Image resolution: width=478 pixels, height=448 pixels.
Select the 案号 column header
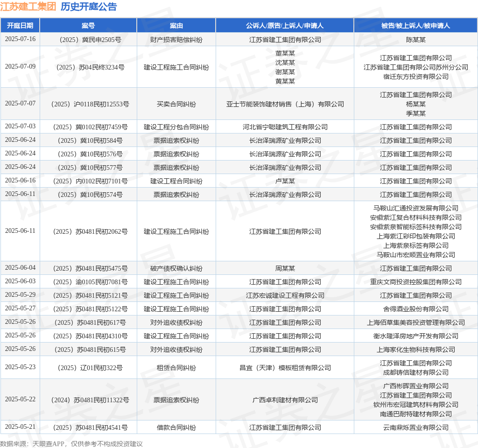pos(88,26)
